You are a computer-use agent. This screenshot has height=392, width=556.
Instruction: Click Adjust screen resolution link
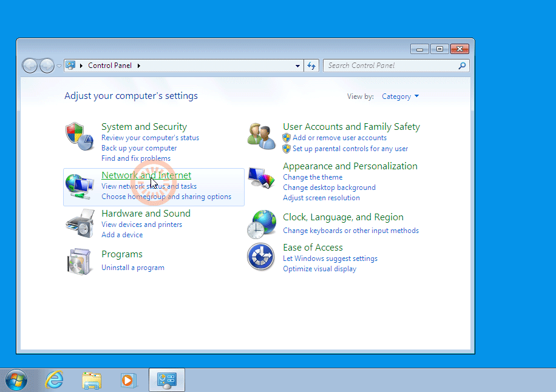[x=321, y=197]
